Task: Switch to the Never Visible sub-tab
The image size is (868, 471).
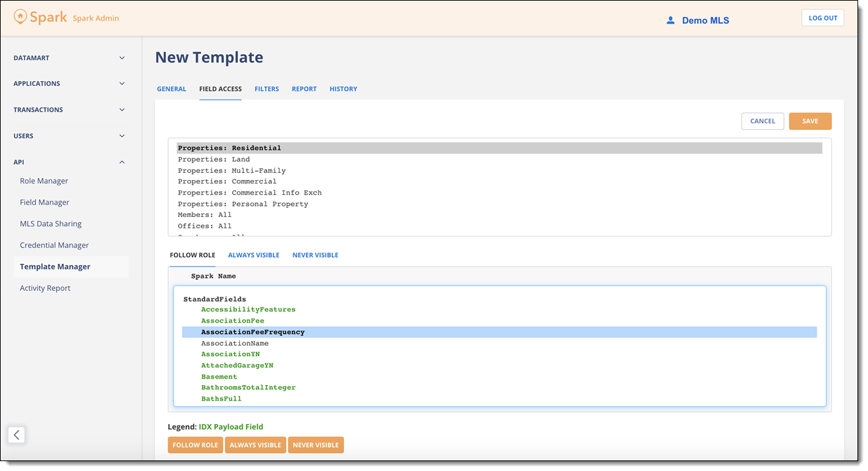Action: pos(316,255)
